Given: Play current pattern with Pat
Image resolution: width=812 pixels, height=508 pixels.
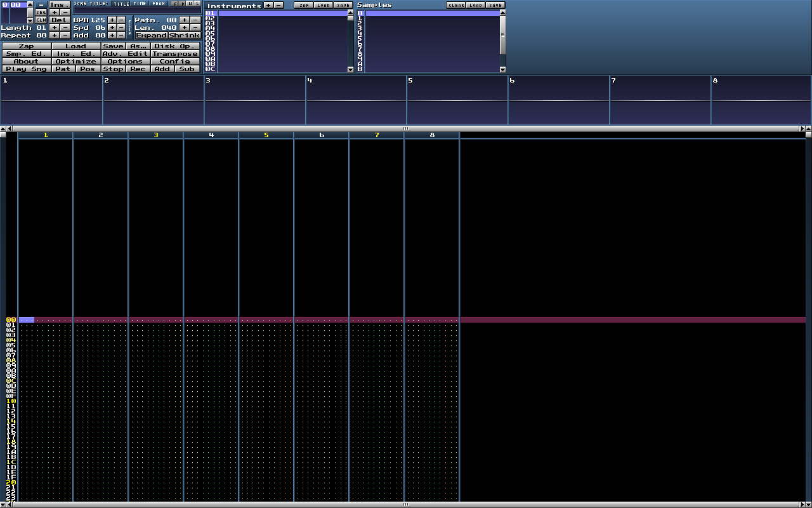Looking at the screenshot, I should pyautogui.click(x=63, y=69).
